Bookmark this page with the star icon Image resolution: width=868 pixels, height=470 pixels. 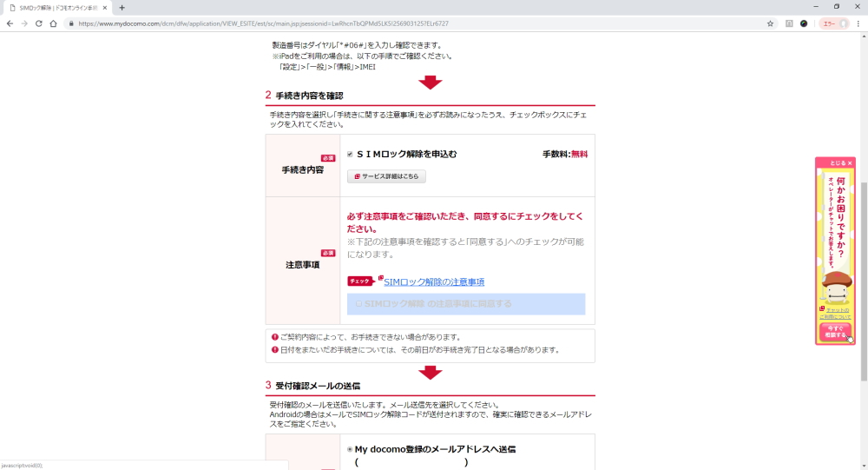coord(770,23)
